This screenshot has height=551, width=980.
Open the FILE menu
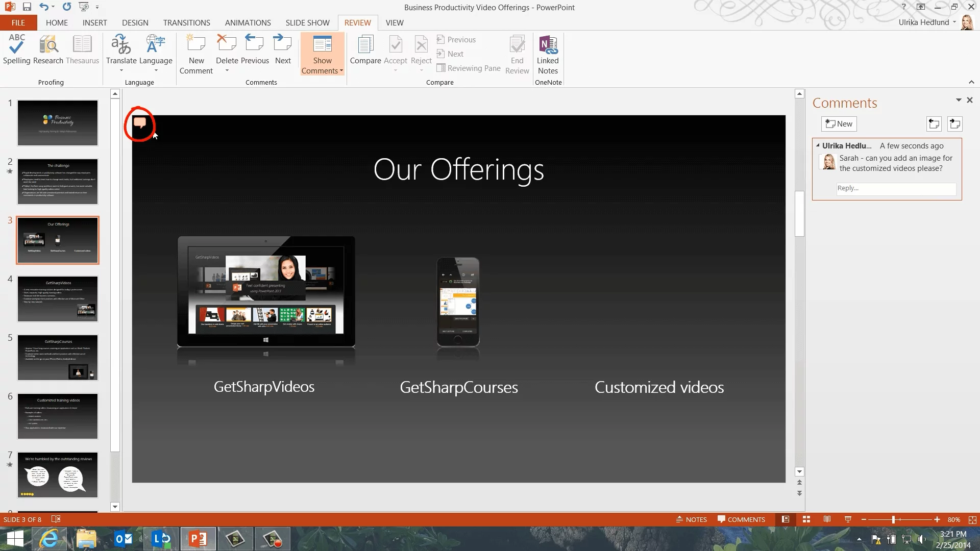pos(18,22)
